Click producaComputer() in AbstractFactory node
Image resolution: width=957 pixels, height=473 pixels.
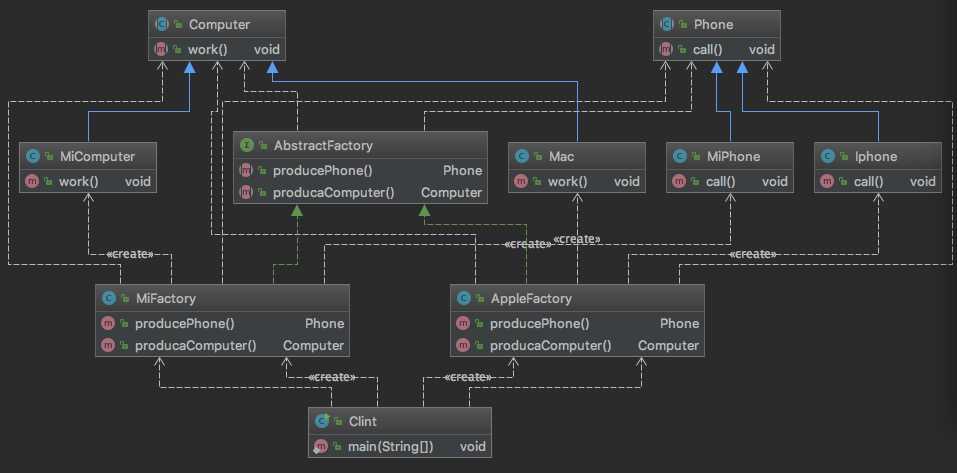click(333, 193)
